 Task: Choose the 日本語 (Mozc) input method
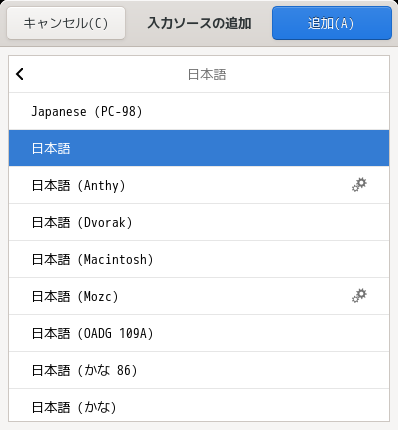(x=199, y=296)
